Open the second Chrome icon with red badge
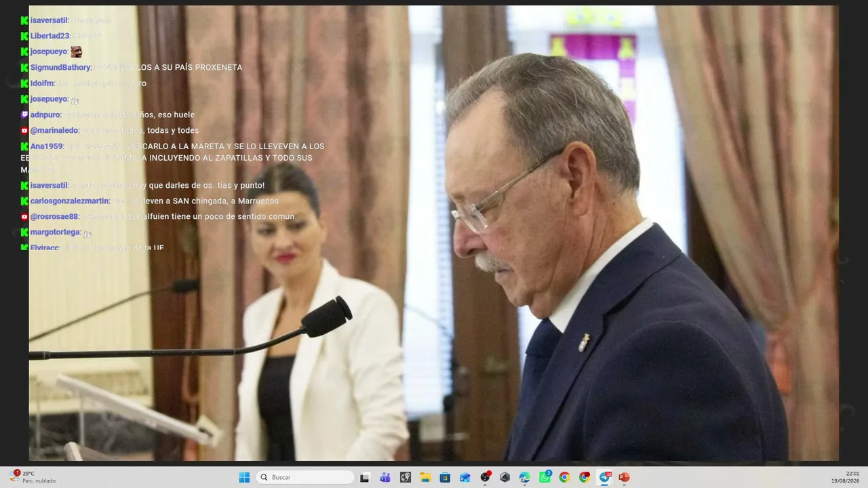Screen dimensions: 868x488 point(585,477)
